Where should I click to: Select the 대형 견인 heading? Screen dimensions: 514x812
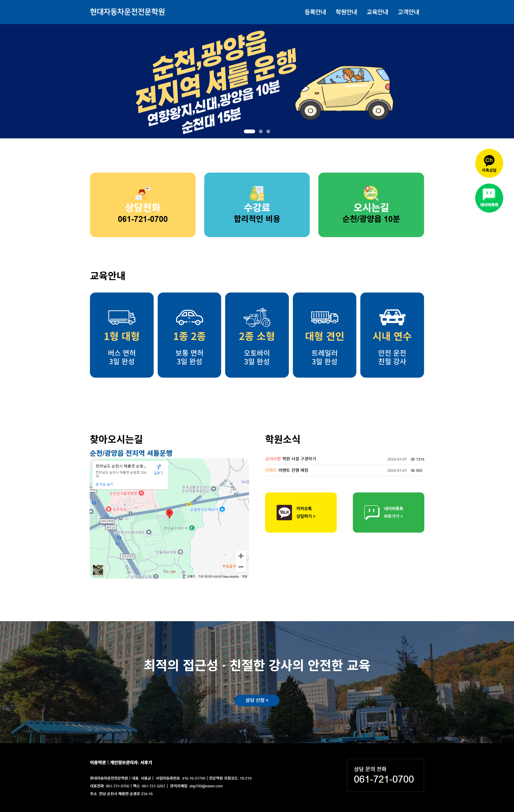(x=324, y=336)
